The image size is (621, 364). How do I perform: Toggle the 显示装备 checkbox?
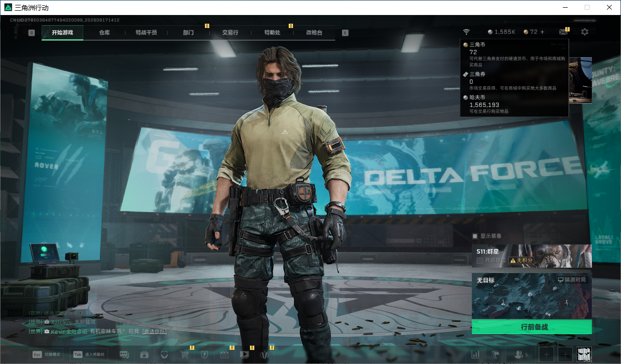[475, 236]
